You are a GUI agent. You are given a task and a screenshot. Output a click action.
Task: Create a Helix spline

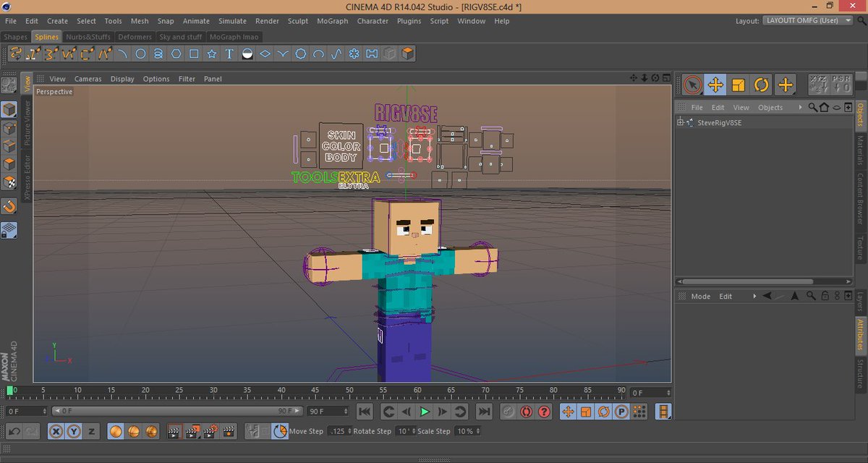click(x=158, y=54)
